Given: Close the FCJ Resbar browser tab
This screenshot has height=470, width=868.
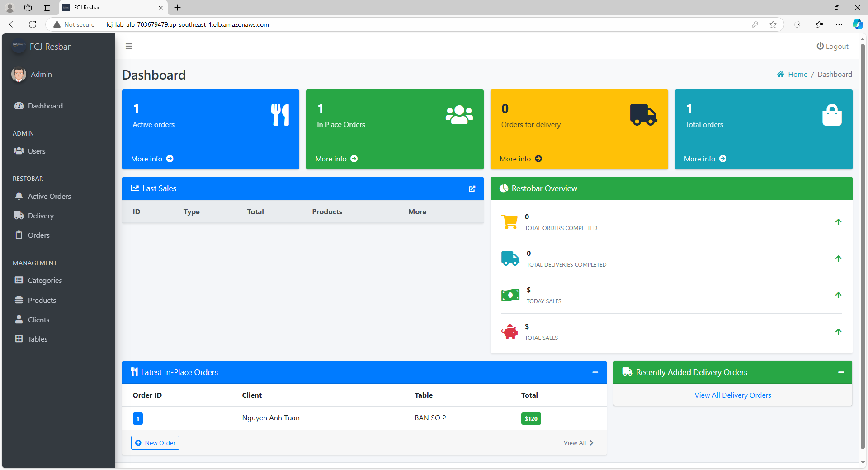Looking at the screenshot, I should coord(160,8).
